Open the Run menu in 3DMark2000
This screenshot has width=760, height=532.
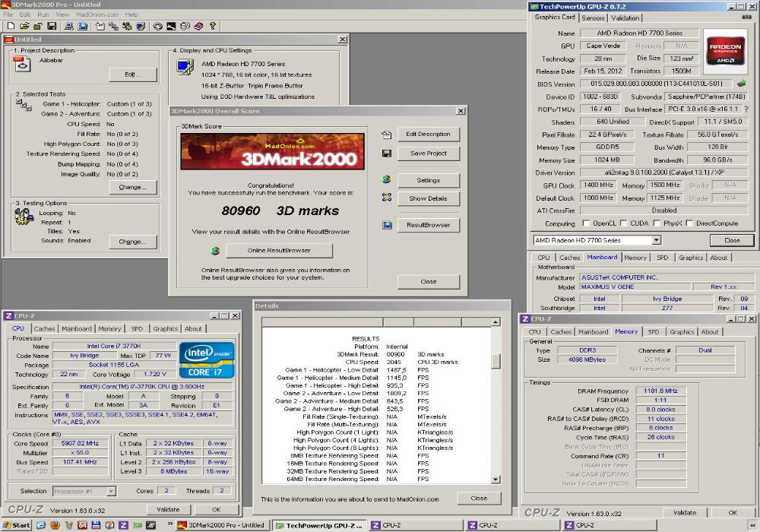pyautogui.click(x=43, y=14)
